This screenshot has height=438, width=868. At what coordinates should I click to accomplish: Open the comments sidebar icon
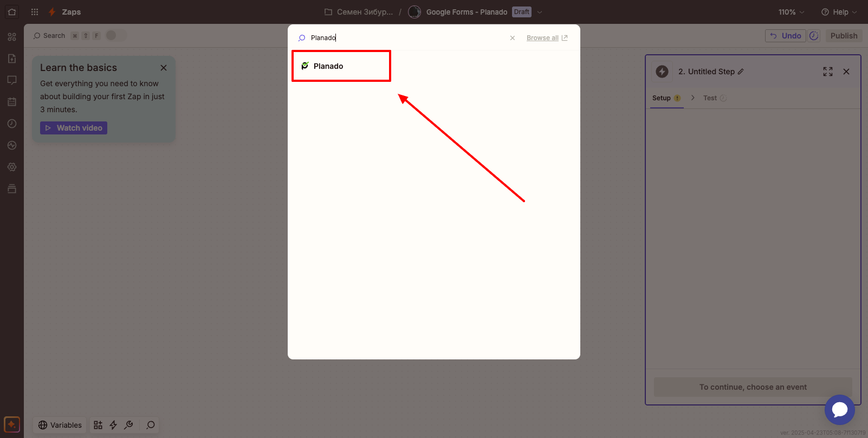12,80
